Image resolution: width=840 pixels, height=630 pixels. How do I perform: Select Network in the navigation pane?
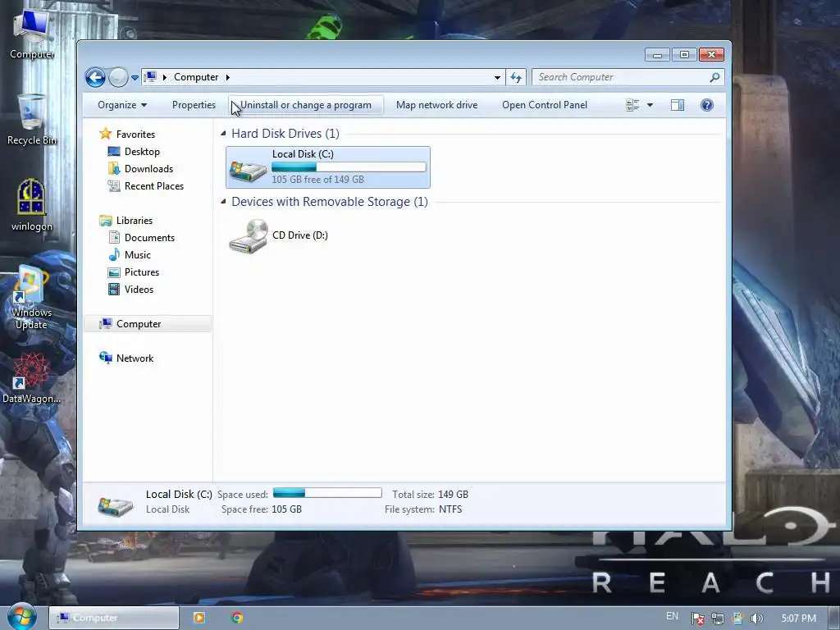pos(135,358)
